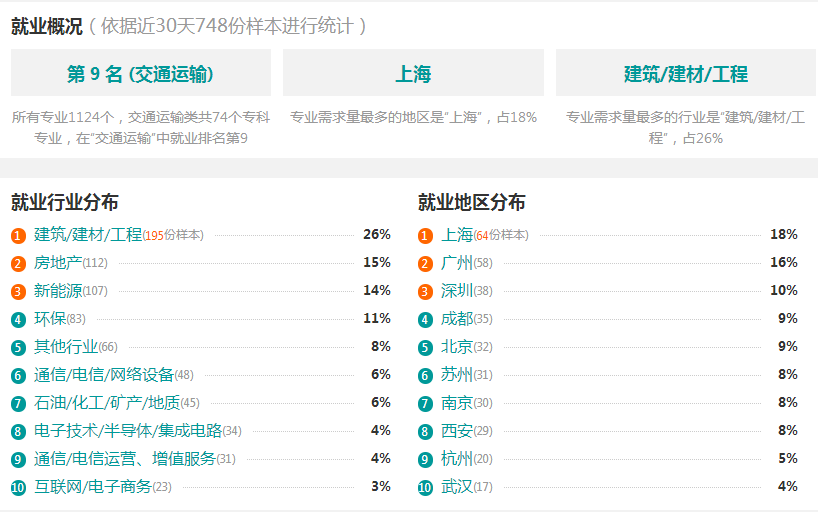This screenshot has height=512, width=818.
Task: Click the 上海 summary header box
Action: [x=413, y=73]
